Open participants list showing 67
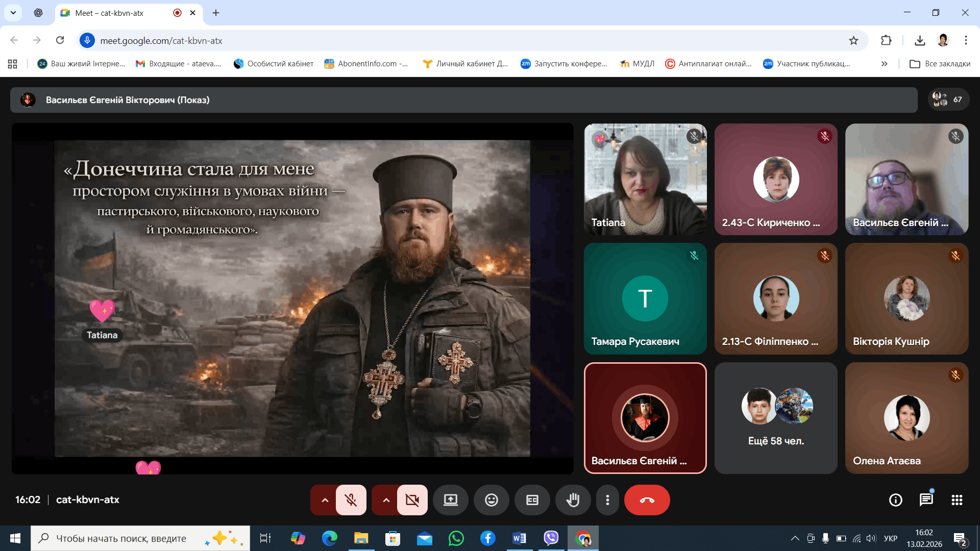Image resolution: width=980 pixels, height=551 pixels. click(948, 99)
